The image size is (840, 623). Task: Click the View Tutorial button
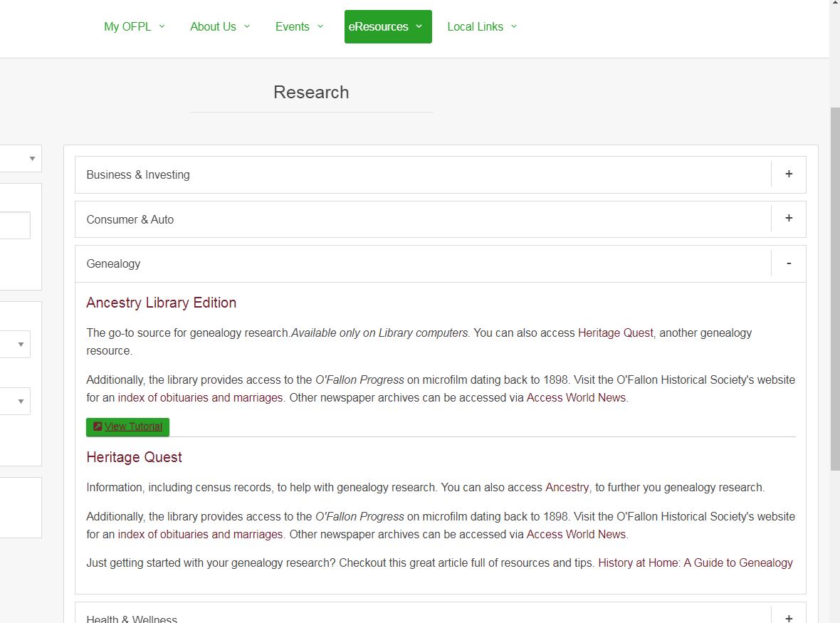tap(128, 426)
